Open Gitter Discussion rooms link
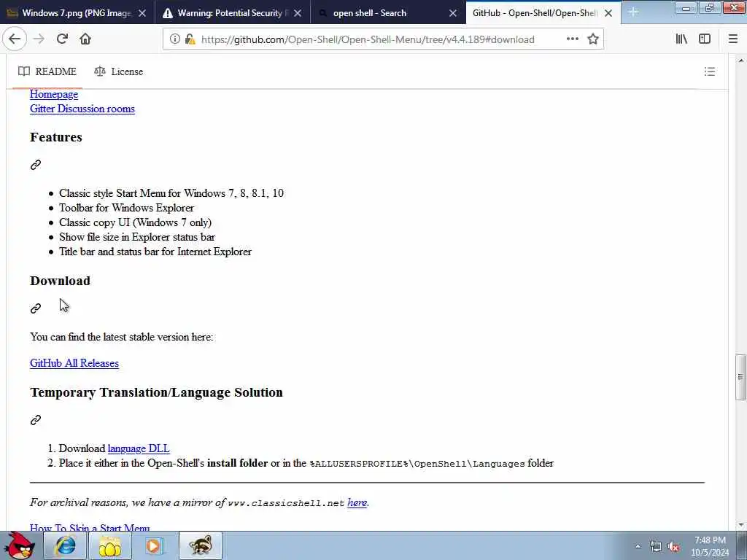The width and height of the screenshot is (747, 560). coord(82,109)
